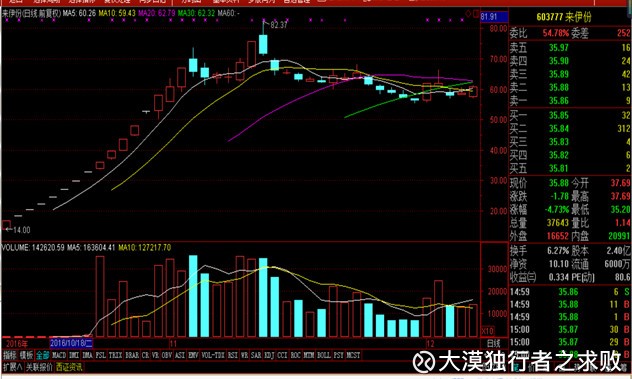
Task: Click the 2016/10/18 date marker
Action: tap(71, 344)
